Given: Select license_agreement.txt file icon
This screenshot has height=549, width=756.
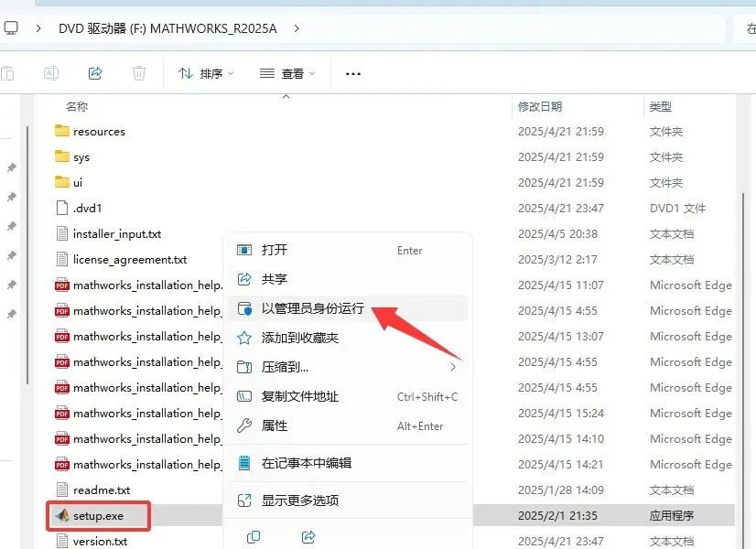Looking at the screenshot, I should pyautogui.click(x=62, y=259).
